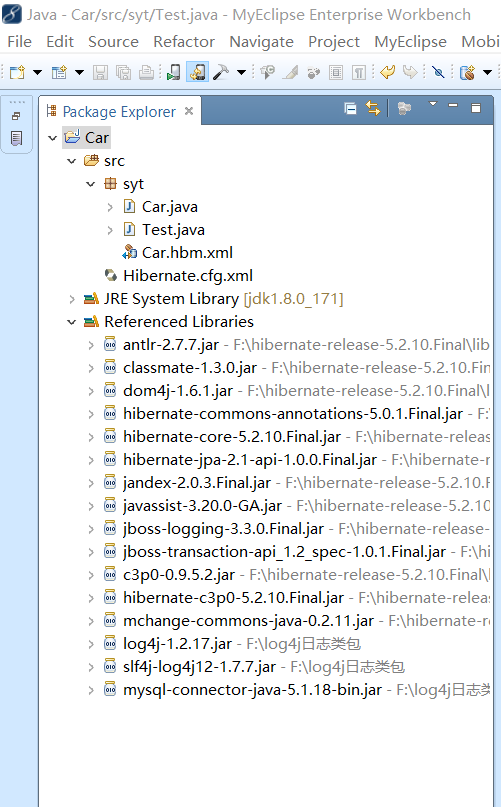Select Test.java file

point(174,230)
